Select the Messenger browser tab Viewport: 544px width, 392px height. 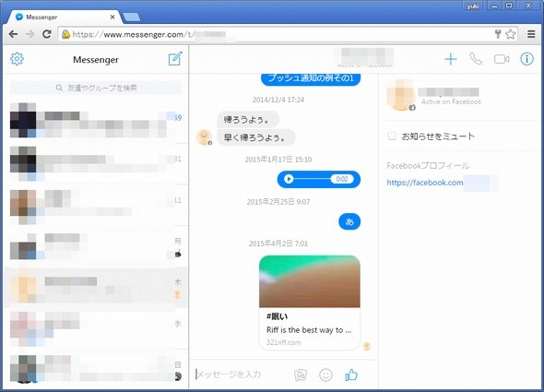65,17
